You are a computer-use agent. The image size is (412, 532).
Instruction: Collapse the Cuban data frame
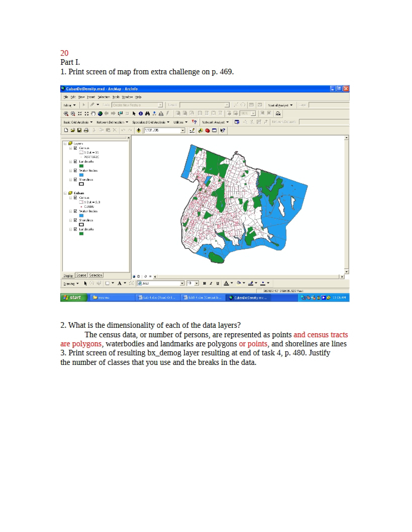pos(65,193)
